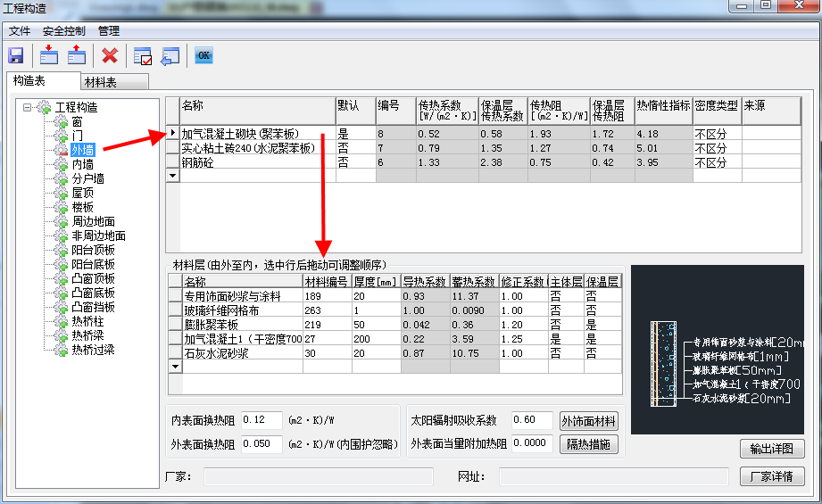Click the 内表面换热阻 input field
822x504 pixels.
(262, 420)
